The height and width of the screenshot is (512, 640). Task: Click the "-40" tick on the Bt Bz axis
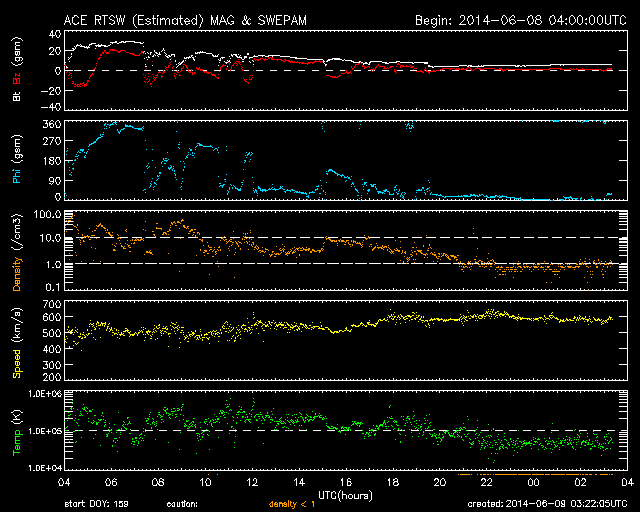click(x=51, y=107)
